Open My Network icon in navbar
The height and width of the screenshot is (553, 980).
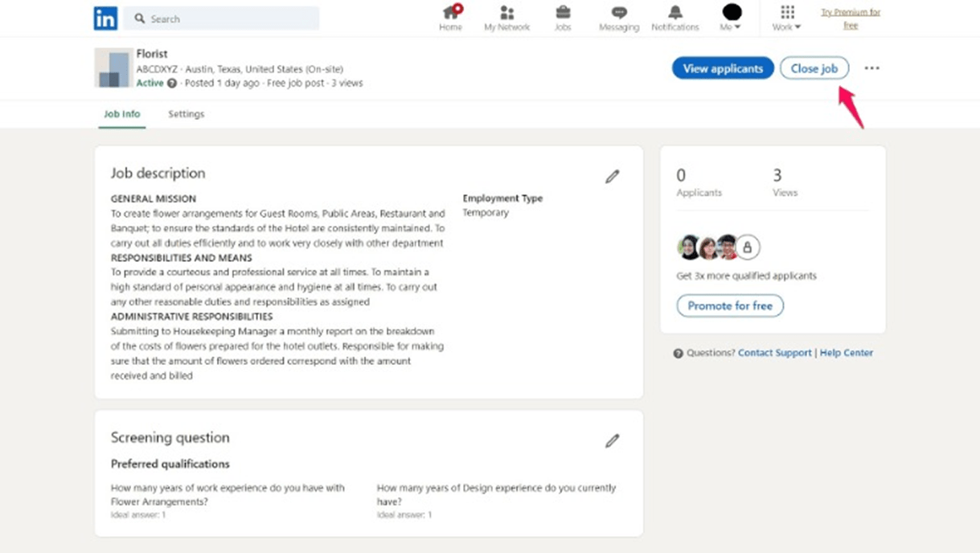(x=506, y=14)
